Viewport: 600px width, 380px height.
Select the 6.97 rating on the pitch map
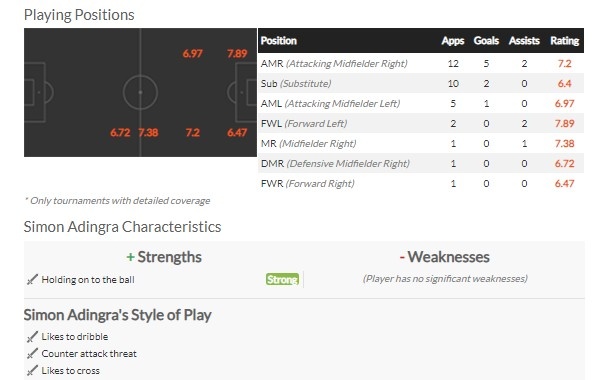point(192,54)
